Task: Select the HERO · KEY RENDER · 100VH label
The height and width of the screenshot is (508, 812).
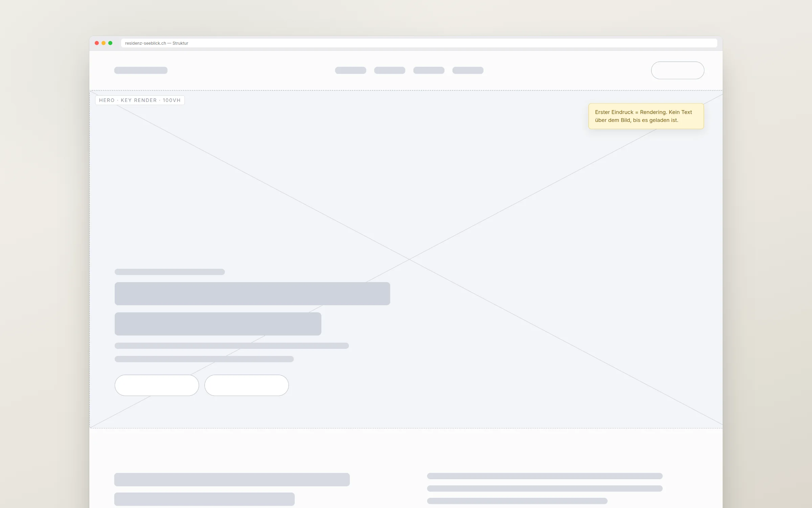Action: click(x=140, y=100)
